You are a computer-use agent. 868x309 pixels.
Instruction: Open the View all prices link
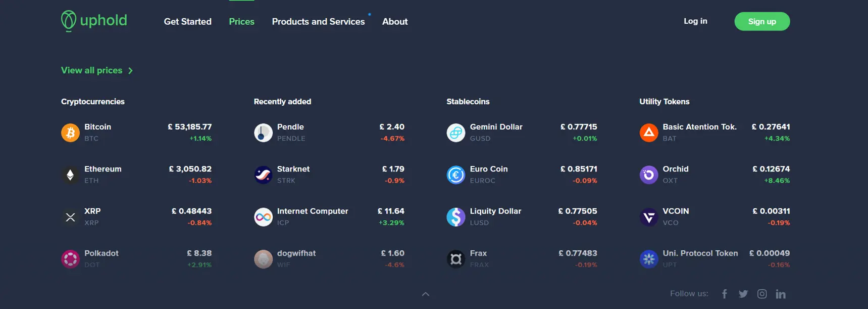click(x=92, y=70)
